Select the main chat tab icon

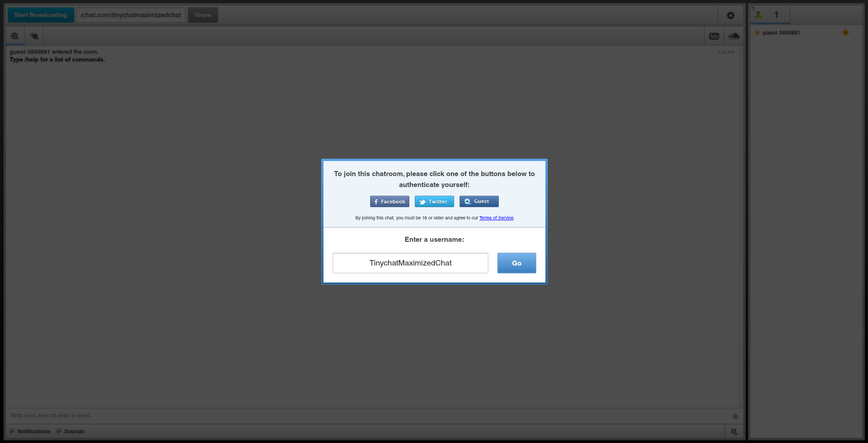(15, 36)
